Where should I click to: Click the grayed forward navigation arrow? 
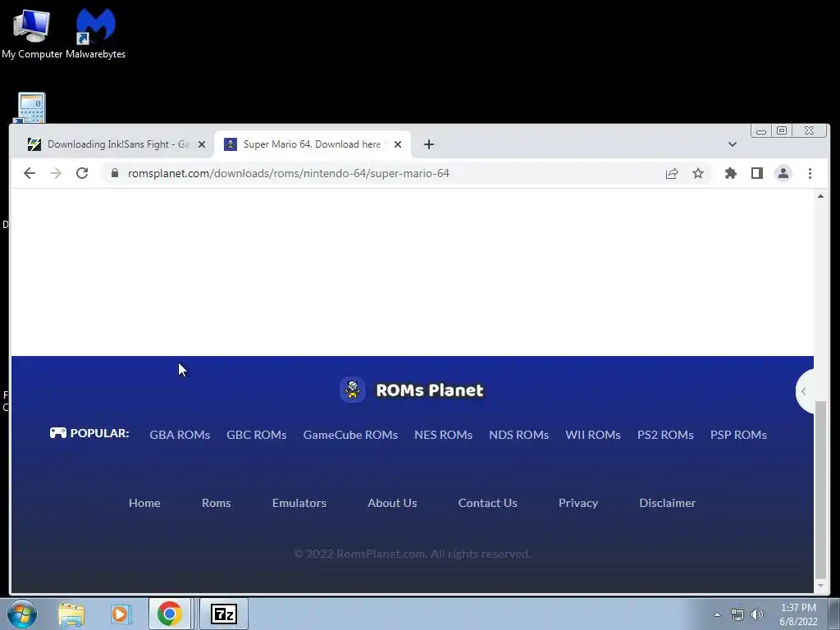[x=56, y=173]
